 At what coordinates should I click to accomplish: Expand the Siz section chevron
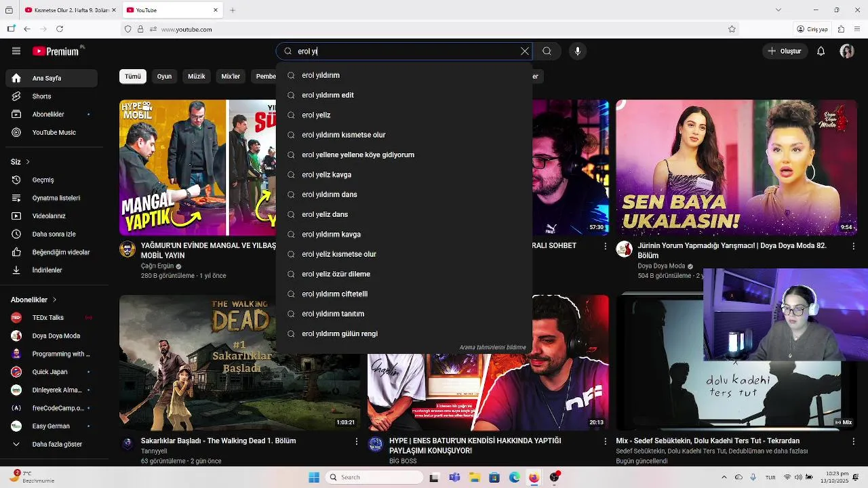tap(28, 162)
